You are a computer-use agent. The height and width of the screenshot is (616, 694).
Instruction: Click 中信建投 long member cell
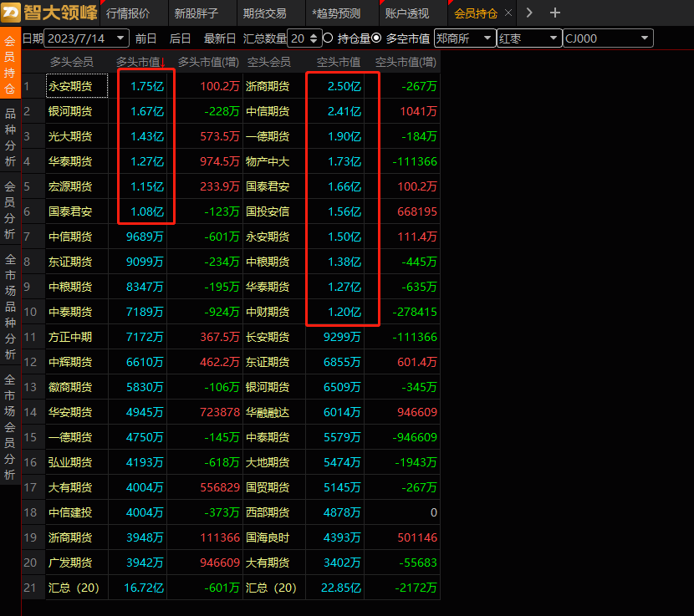(x=77, y=512)
